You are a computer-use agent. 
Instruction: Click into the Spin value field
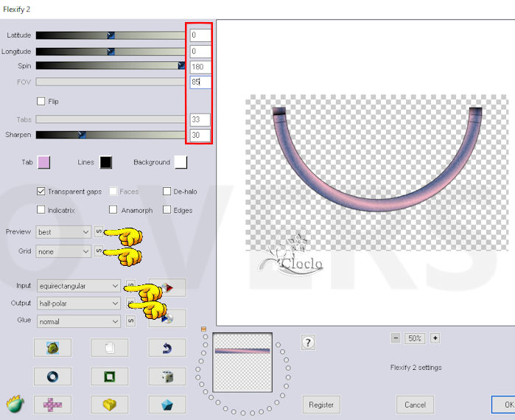coord(200,67)
